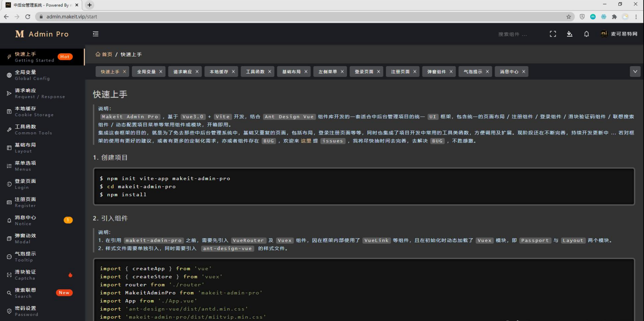The width and height of the screenshot is (644, 321).
Task: Click the 登录页面 Login sidebar icon
Action: pos(9,184)
